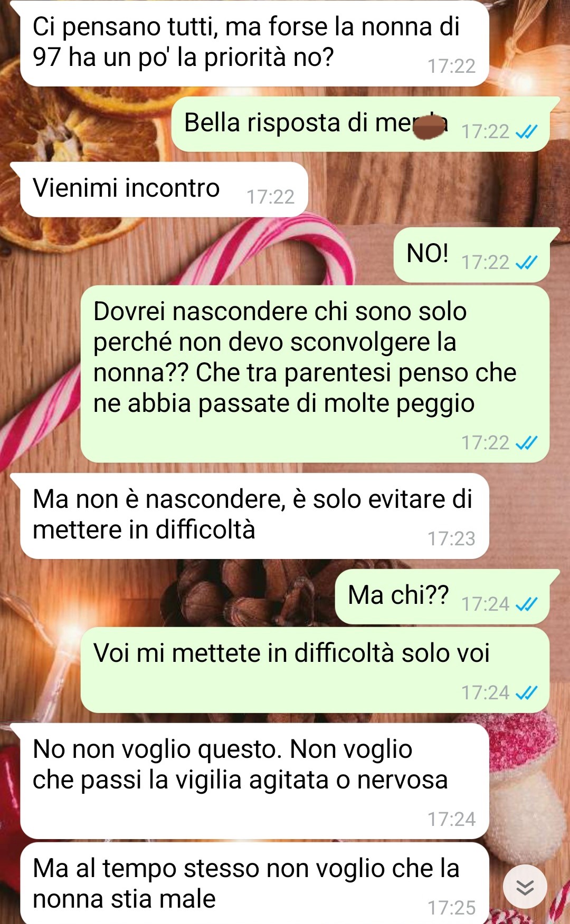Click read ticks on 'Ma chi??' message

tap(526, 604)
